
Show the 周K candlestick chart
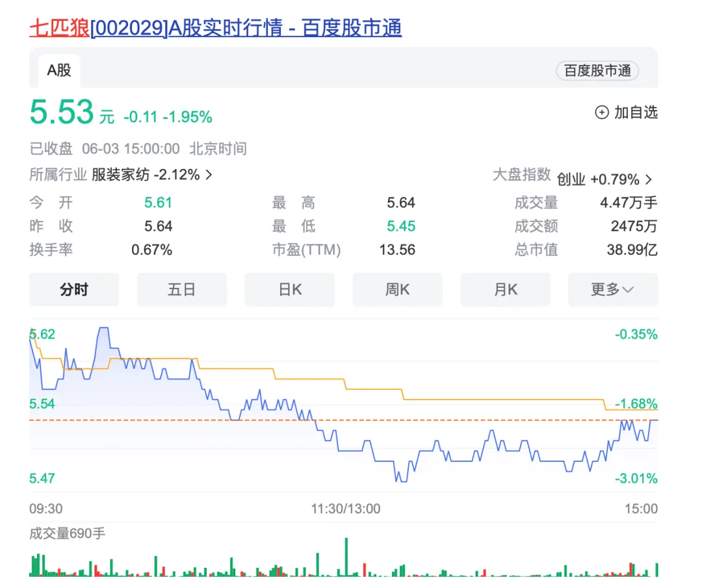397,290
